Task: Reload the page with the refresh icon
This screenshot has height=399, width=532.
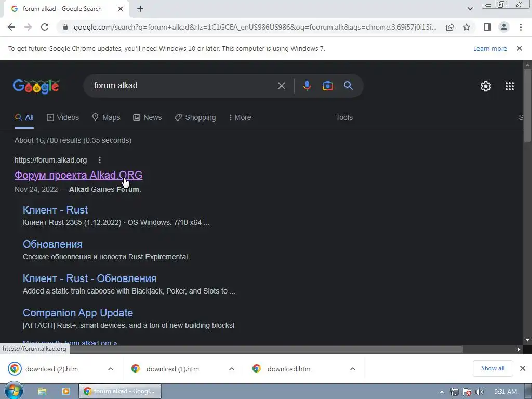Action: tap(45, 27)
